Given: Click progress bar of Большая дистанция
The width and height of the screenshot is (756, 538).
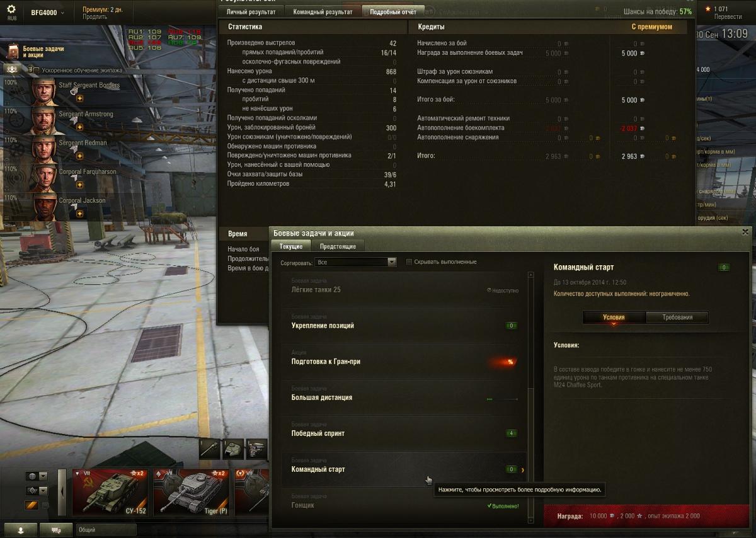Looking at the screenshot, I should point(502,399).
